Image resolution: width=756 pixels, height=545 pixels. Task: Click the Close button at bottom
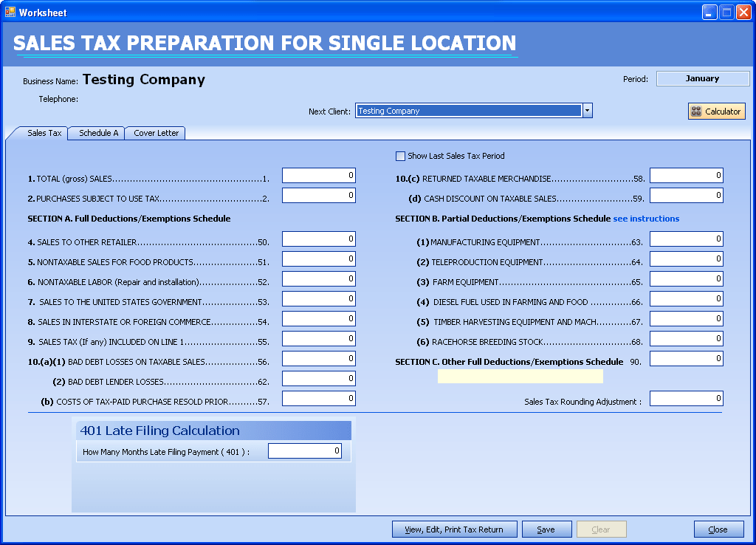coord(718,529)
